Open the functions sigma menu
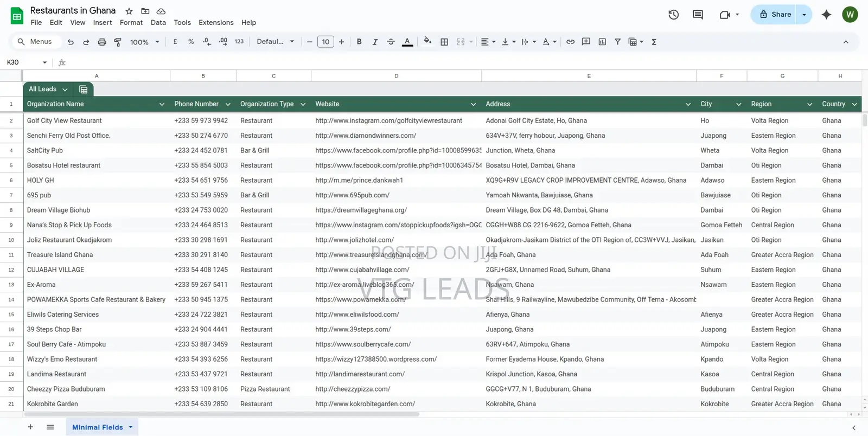The height and width of the screenshot is (436, 868). pyautogui.click(x=654, y=42)
